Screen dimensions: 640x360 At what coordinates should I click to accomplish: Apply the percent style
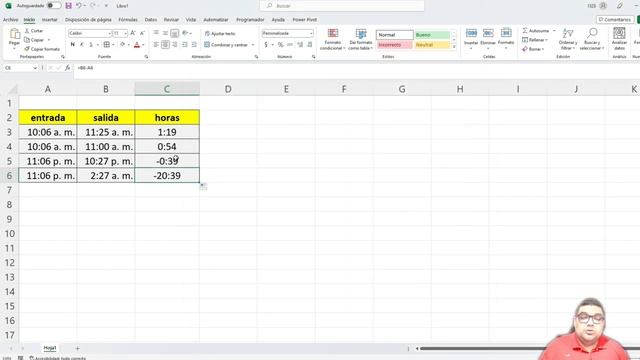[280, 44]
